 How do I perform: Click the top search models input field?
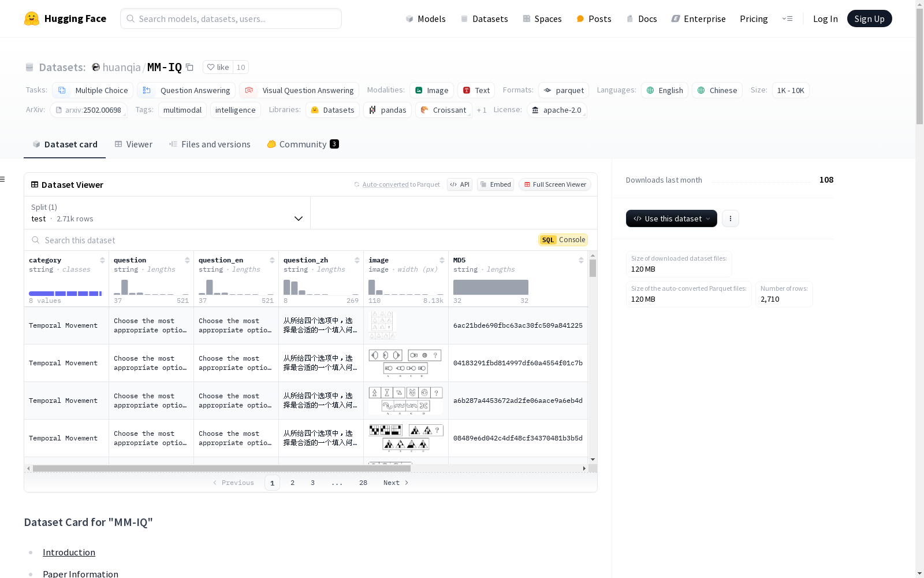point(231,18)
